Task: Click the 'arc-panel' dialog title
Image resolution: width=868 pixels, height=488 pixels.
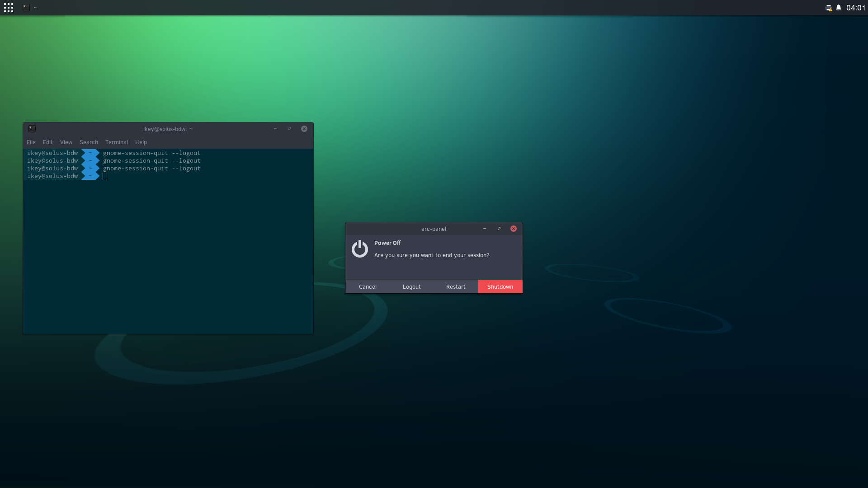Action: point(434,229)
